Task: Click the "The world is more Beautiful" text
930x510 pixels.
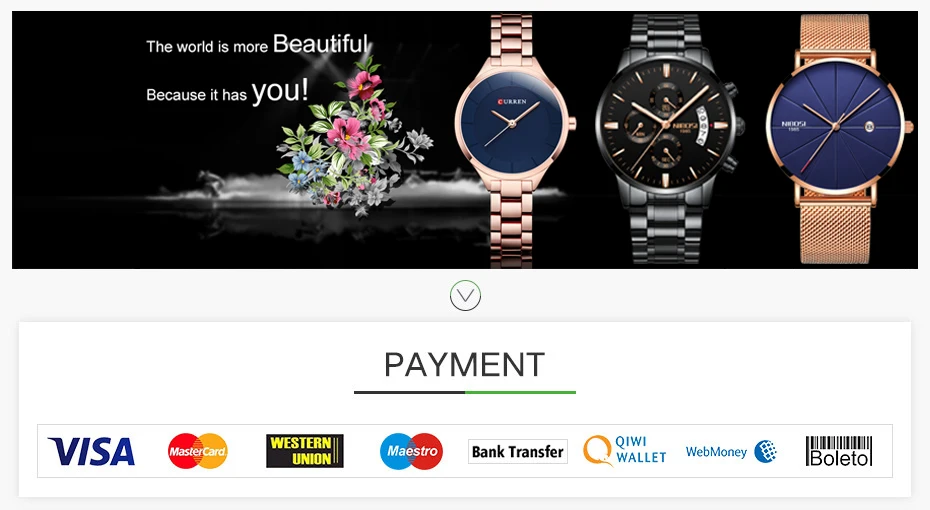Action: click(257, 44)
